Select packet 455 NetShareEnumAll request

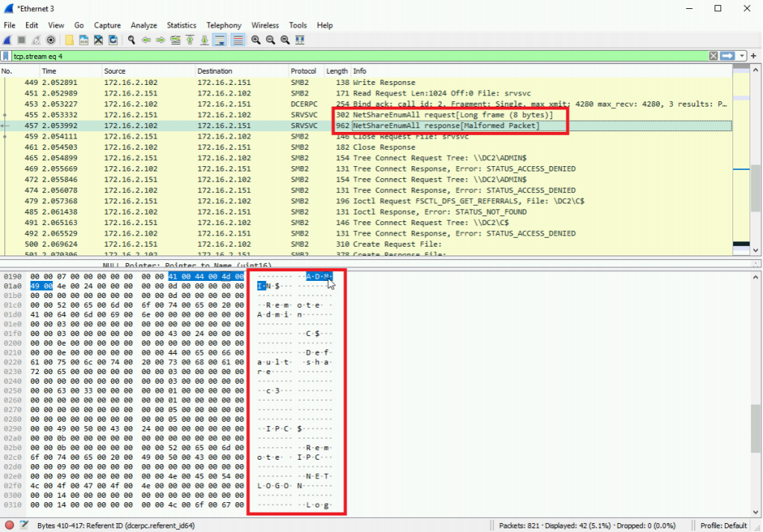366,115
